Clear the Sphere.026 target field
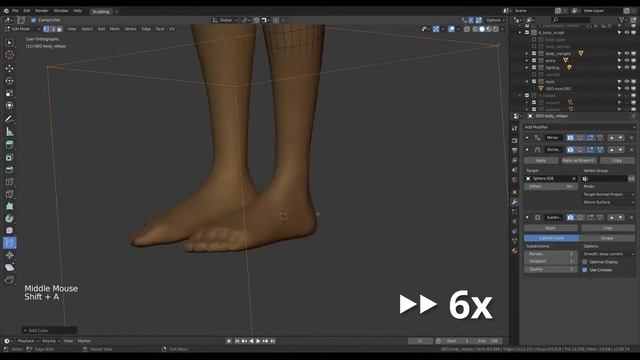The width and height of the screenshot is (640, 360). tap(574, 178)
